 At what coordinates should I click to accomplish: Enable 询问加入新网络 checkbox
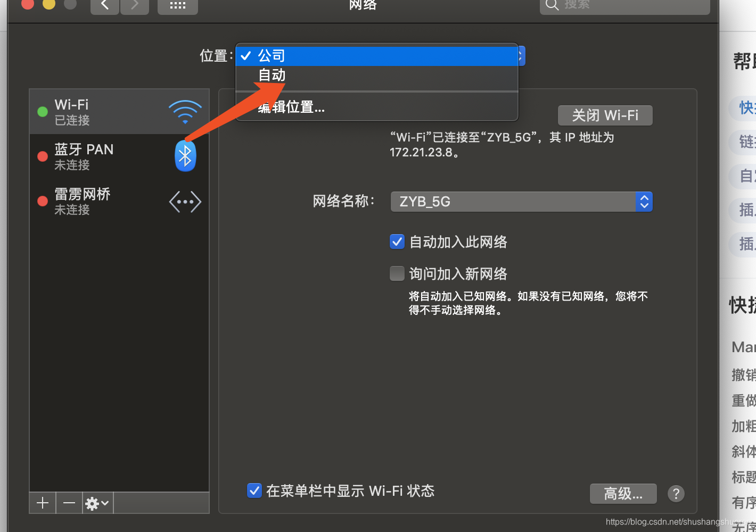coord(397,273)
